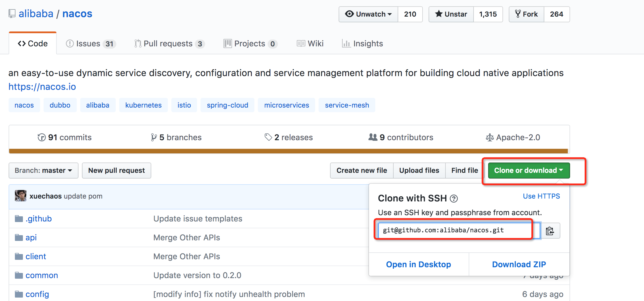Open the Branch: master dropdown
644x301 pixels.
pos(44,171)
